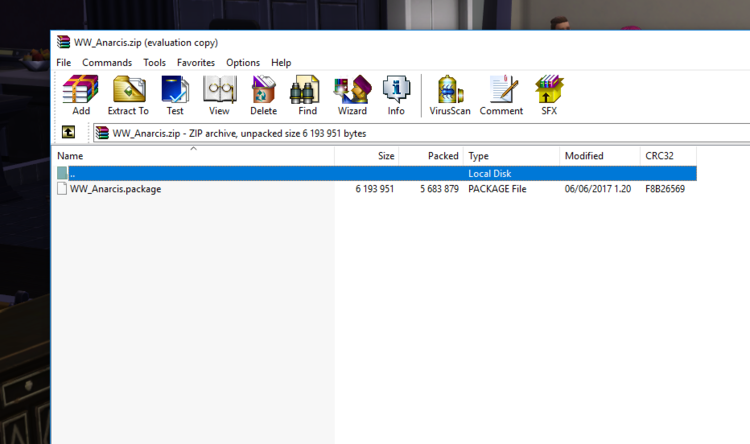Select the WW_Anarcis.package file row

point(376,189)
